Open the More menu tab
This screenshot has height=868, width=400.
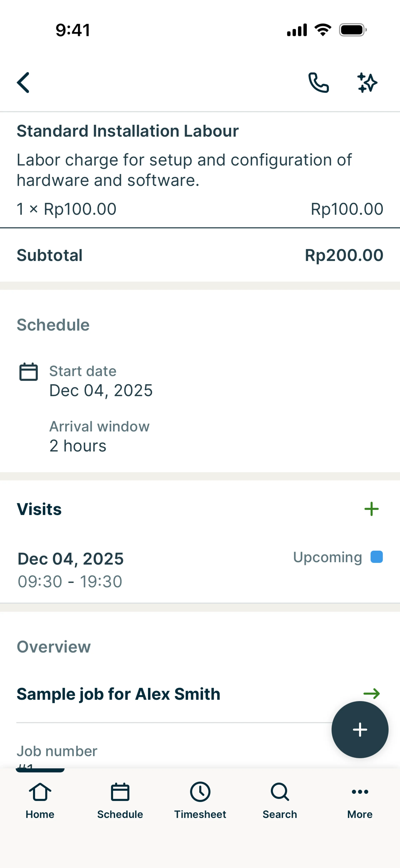coord(360,800)
